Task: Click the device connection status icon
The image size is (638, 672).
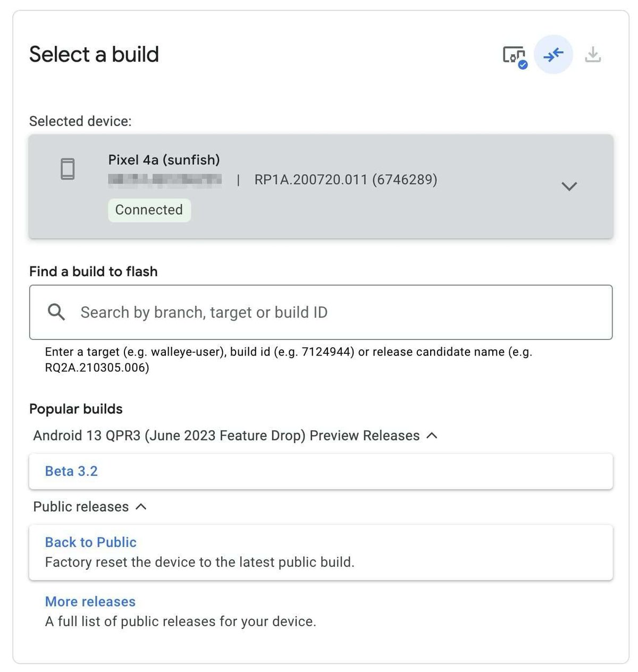Action: point(514,55)
